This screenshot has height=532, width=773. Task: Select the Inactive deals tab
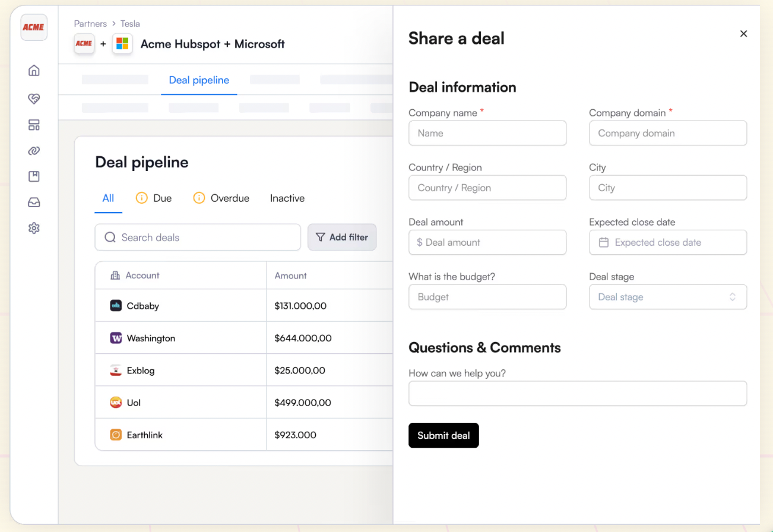tap(287, 198)
